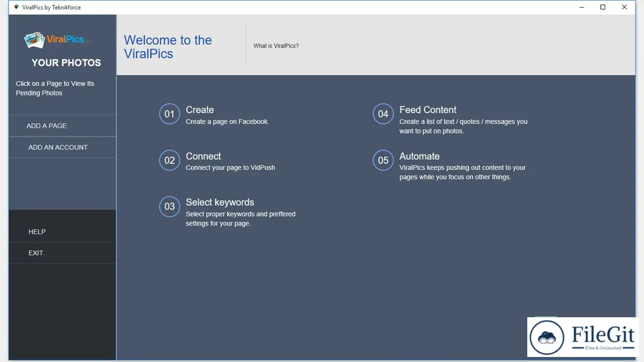Open the What is ViralPics? link
The image size is (644, 362).
pyautogui.click(x=276, y=46)
